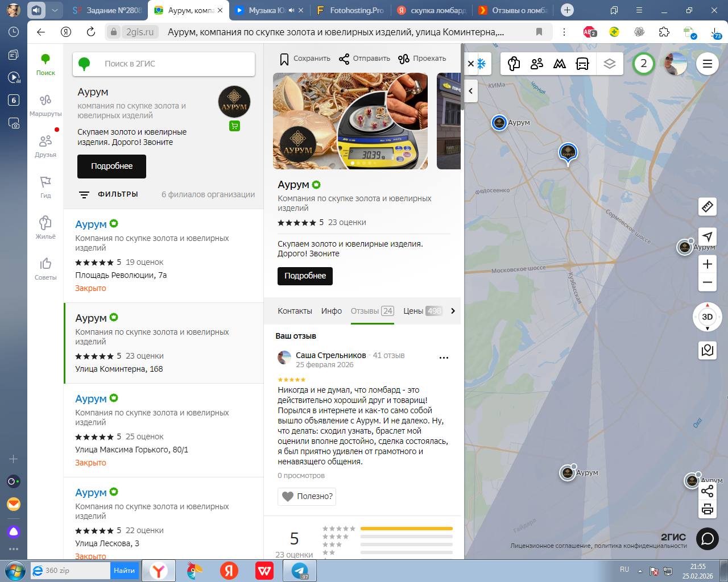Collapse the side panel with left chevron
This screenshot has height=582, width=728.
[x=470, y=91]
